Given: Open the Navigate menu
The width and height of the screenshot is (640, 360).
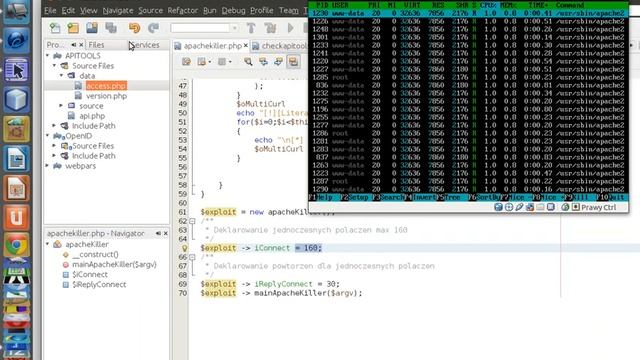Looking at the screenshot, I should coord(118,10).
